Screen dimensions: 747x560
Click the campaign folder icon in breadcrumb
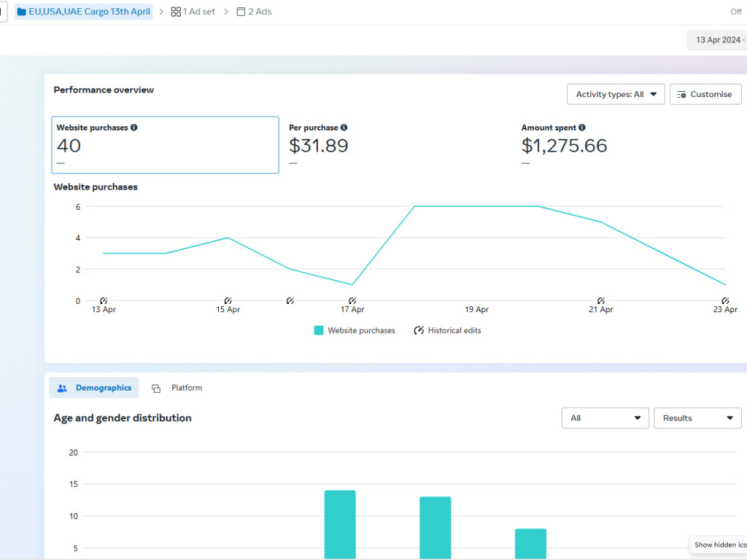22,11
